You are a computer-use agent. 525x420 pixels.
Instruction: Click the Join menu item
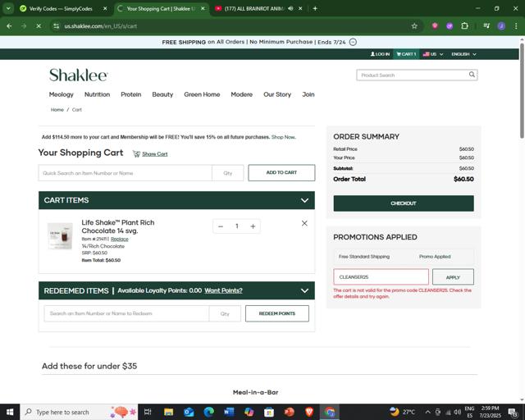308,94
